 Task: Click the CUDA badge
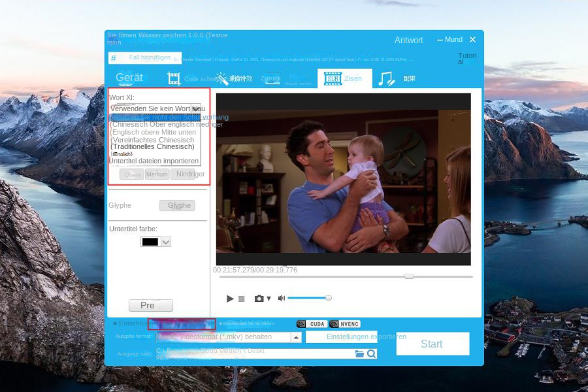tap(312, 324)
